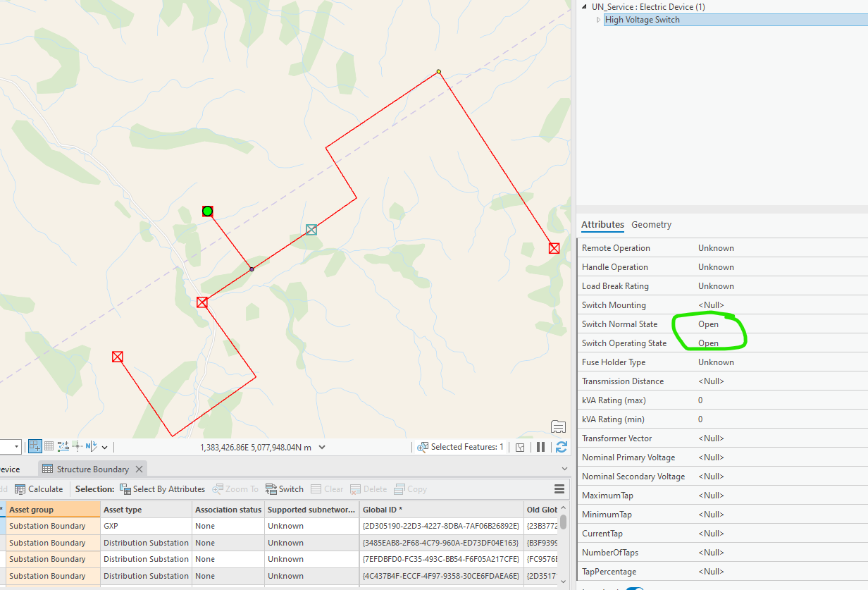Close the Structure Boundary table tab
This screenshot has height=590, width=868.
[x=139, y=469]
